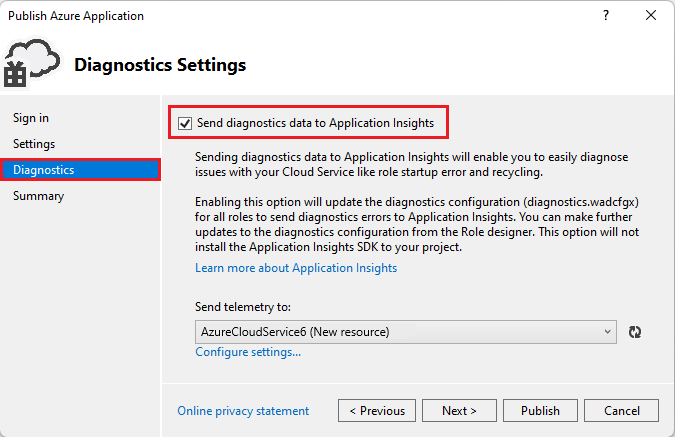Uncheck Send diagnostics data to Application Insights
The width and height of the screenshot is (675, 437).
[184, 123]
